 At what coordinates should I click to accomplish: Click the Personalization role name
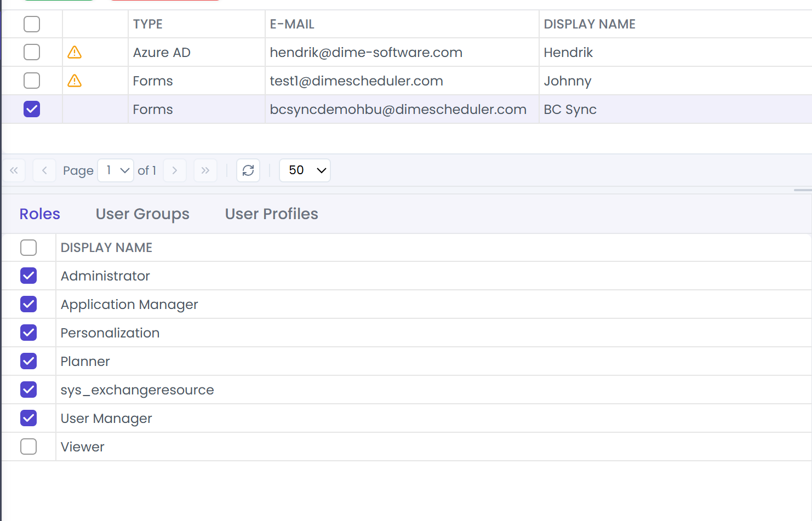(110, 333)
